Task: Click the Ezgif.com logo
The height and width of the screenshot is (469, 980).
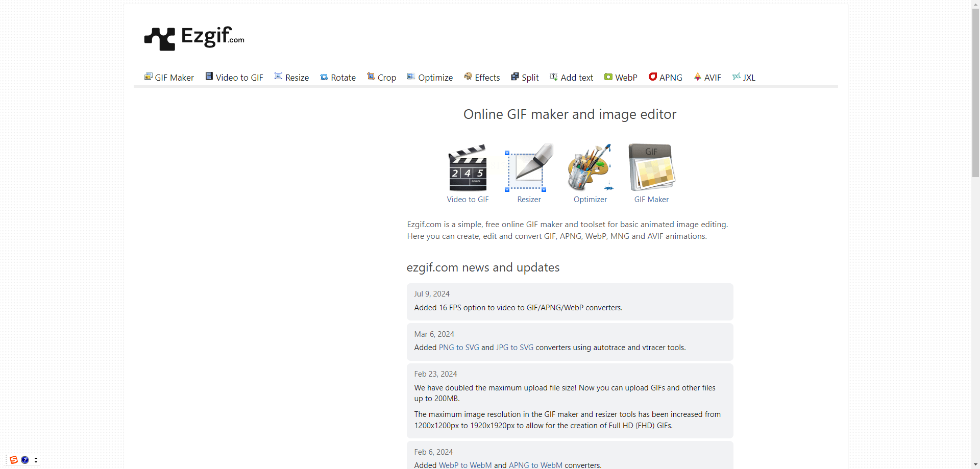Action: click(x=194, y=38)
